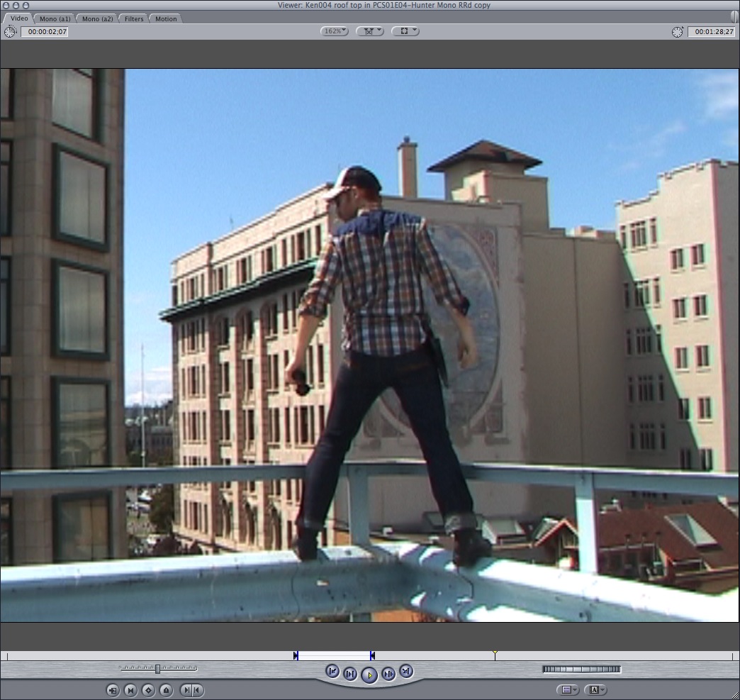Open the 162% zoom level pop-up
The image size is (740, 700).
(335, 31)
